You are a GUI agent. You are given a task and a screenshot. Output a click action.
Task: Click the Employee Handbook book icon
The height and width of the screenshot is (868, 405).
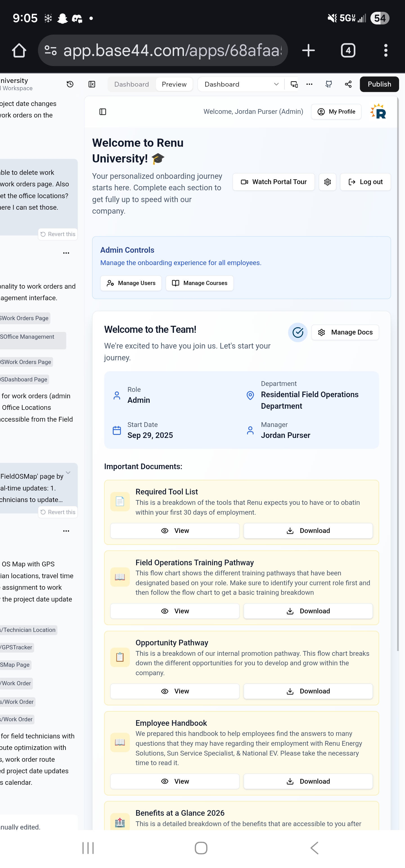[x=120, y=743]
